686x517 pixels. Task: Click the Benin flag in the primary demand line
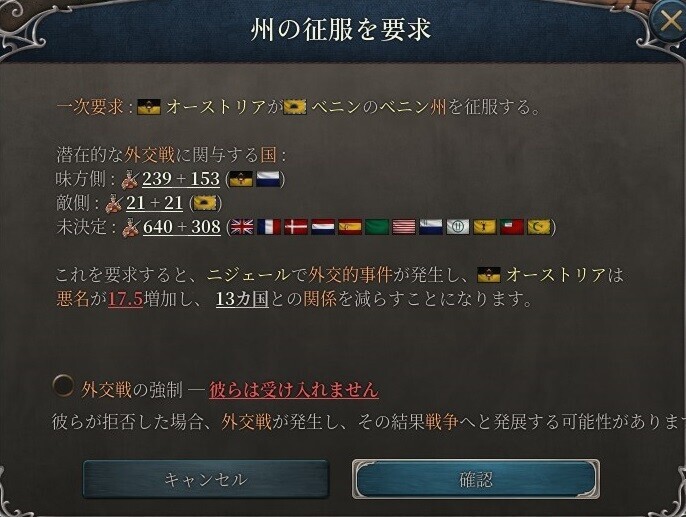coord(295,107)
